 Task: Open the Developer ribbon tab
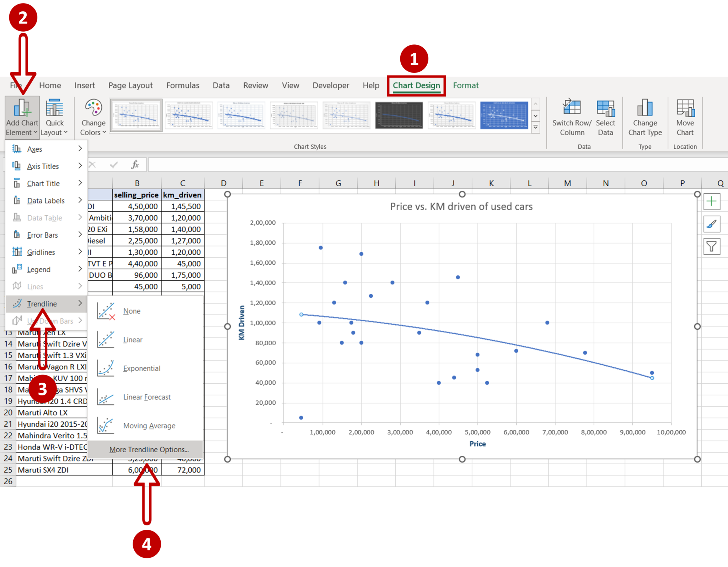[x=331, y=85]
